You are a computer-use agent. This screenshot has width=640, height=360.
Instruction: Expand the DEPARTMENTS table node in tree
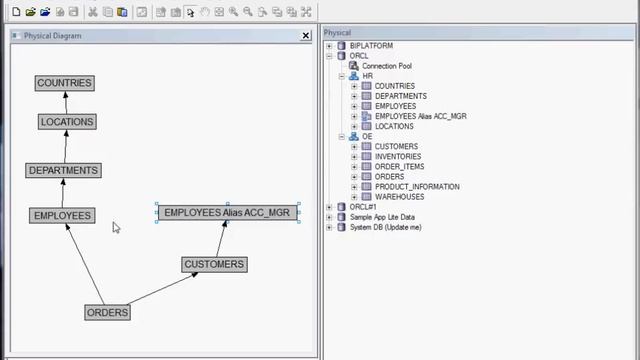[354, 96]
